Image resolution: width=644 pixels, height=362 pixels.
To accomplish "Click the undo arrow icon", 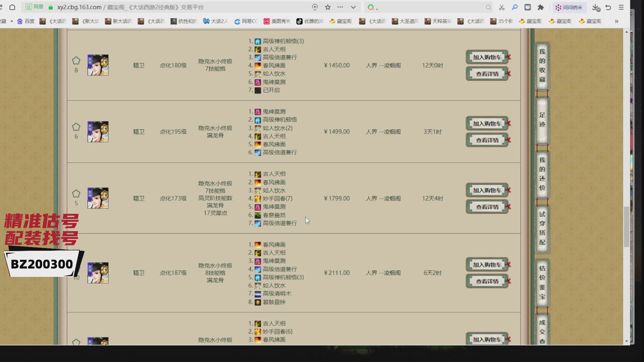I will 608,7.
